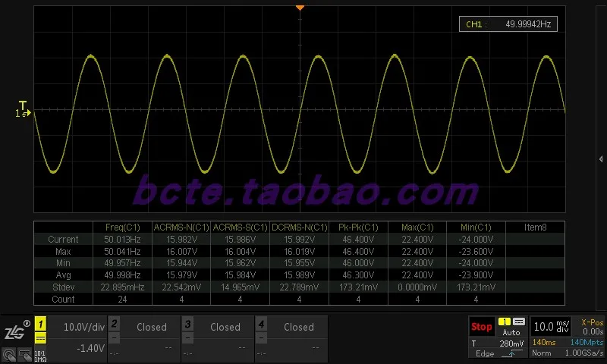
Task: Select the Pk-Pk(C1) column header
Action: point(358,227)
